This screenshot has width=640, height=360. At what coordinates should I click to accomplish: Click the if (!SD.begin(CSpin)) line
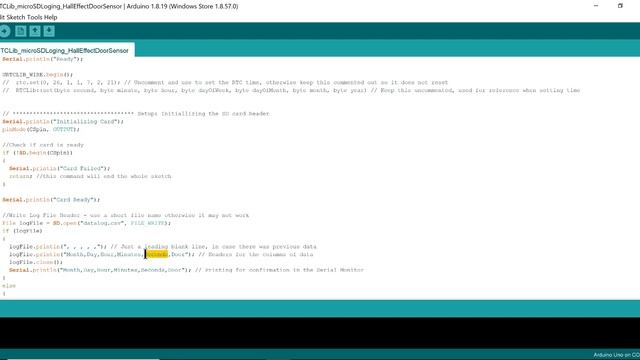pyautogui.click(x=38, y=153)
